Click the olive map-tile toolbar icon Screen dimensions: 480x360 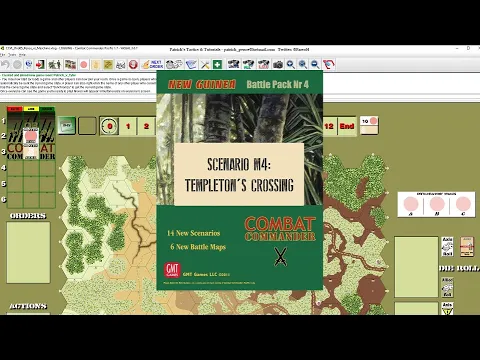pos(108,64)
